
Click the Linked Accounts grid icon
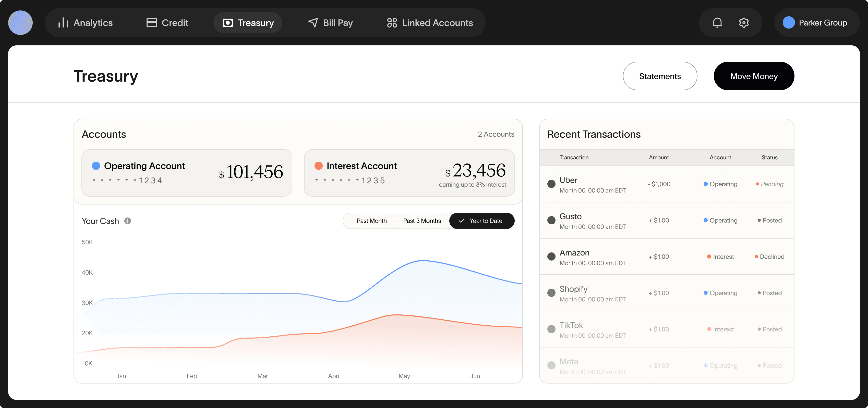(392, 22)
